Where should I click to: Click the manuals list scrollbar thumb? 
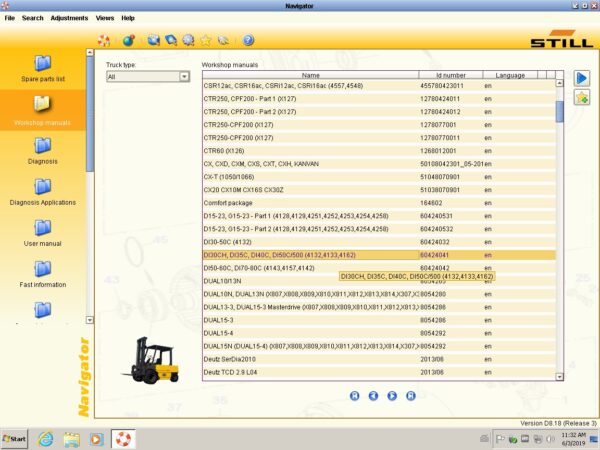click(559, 112)
